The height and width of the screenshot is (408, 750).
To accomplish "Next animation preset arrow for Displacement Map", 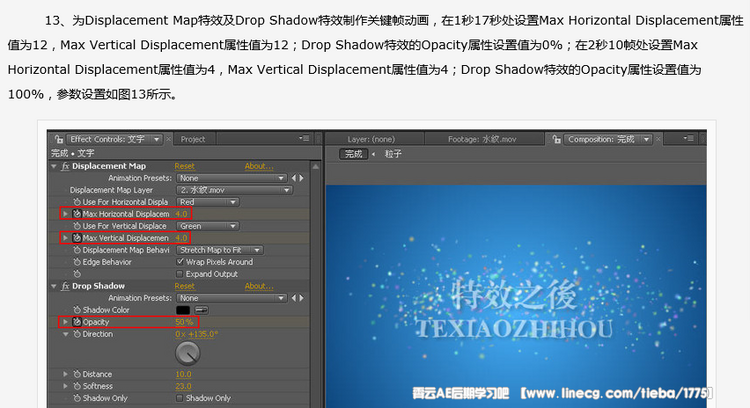I will [x=301, y=178].
